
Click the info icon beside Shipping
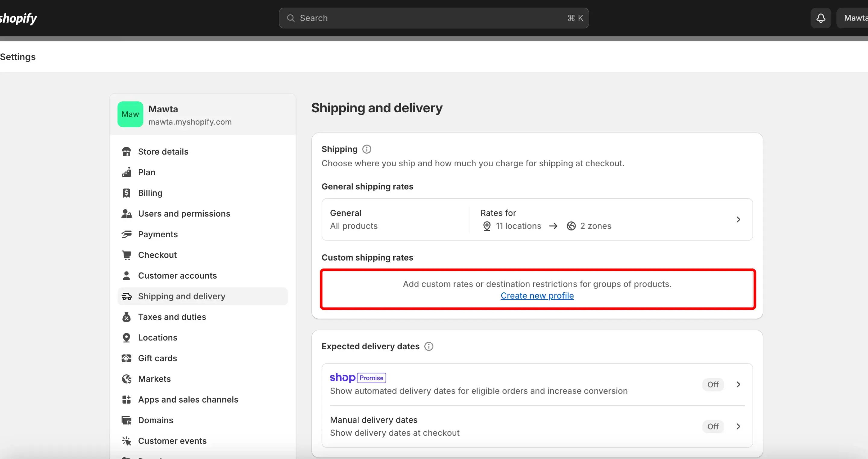[x=366, y=149]
